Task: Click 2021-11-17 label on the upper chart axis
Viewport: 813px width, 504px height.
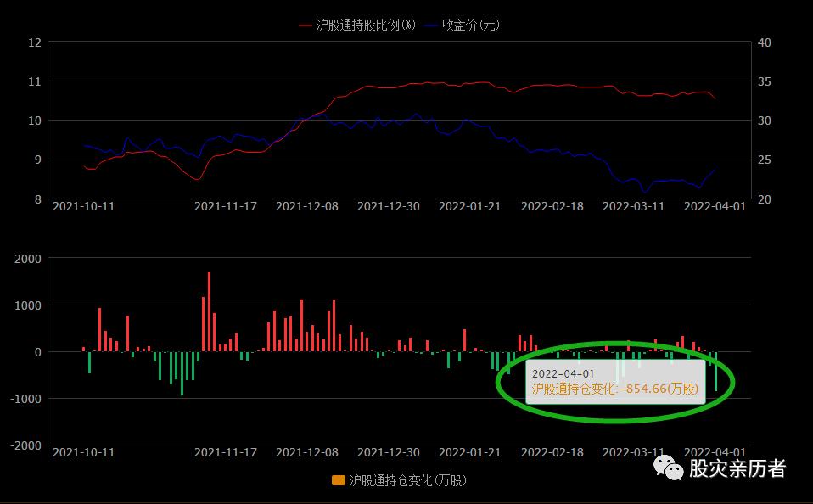Action: 225,206
